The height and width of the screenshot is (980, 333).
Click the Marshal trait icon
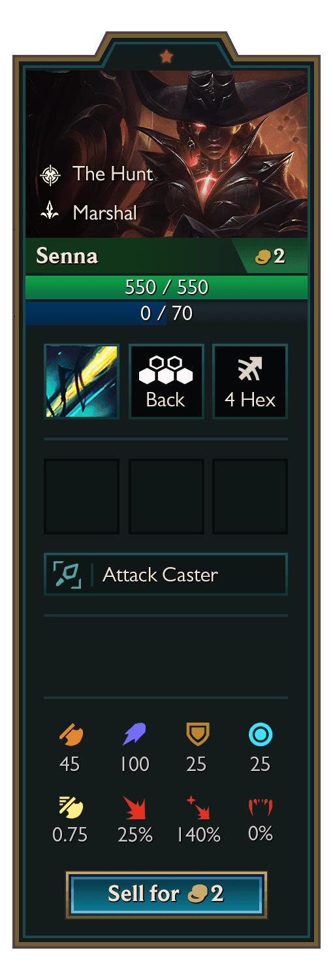pos(50,212)
